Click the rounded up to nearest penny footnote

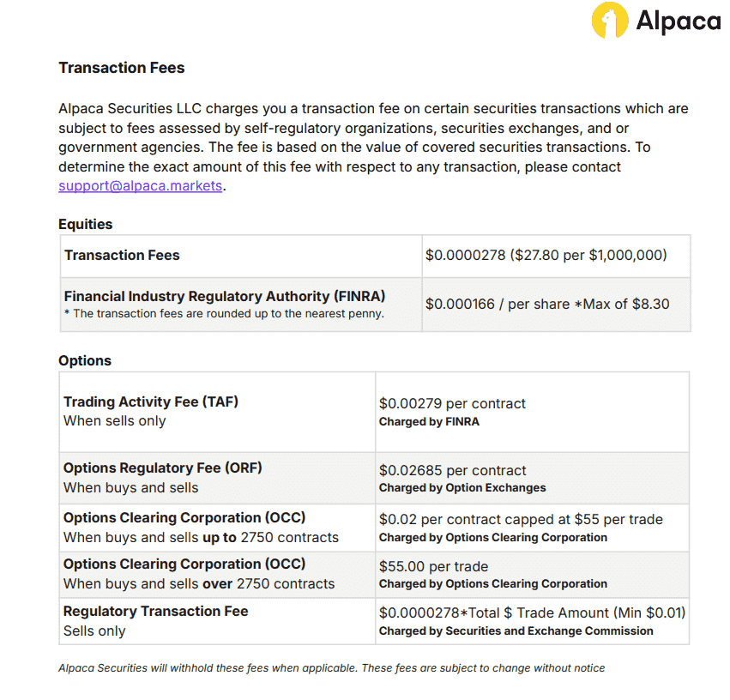224,314
